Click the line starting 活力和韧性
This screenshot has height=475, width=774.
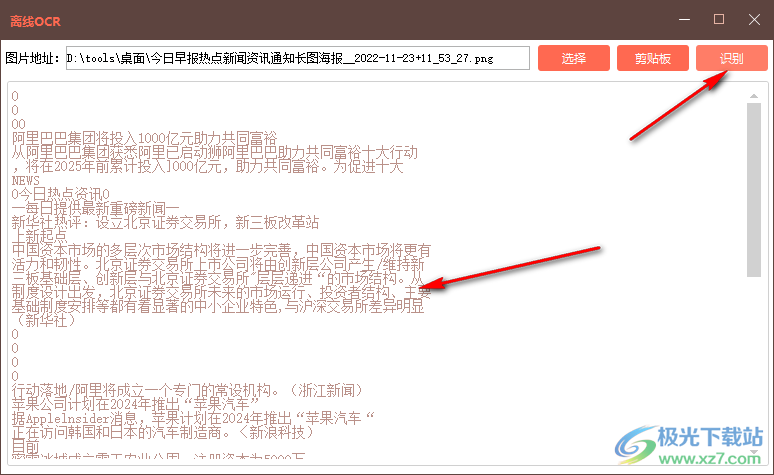point(218,264)
